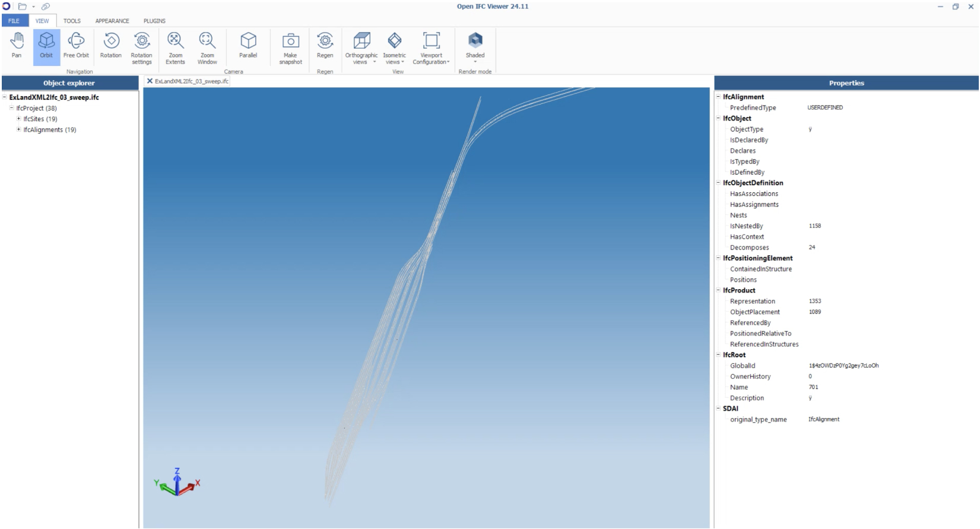Screen dimensions: 980x529
Task: Regen the scene view
Action: [325, 45]
